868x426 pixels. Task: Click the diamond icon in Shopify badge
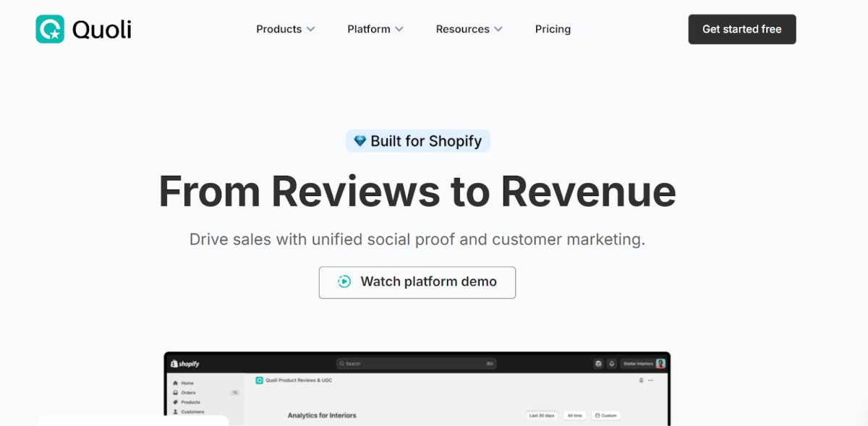pos(359,141)
